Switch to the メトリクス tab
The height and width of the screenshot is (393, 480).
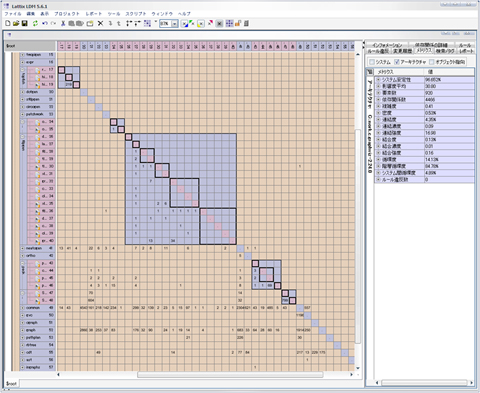point(423,51)
